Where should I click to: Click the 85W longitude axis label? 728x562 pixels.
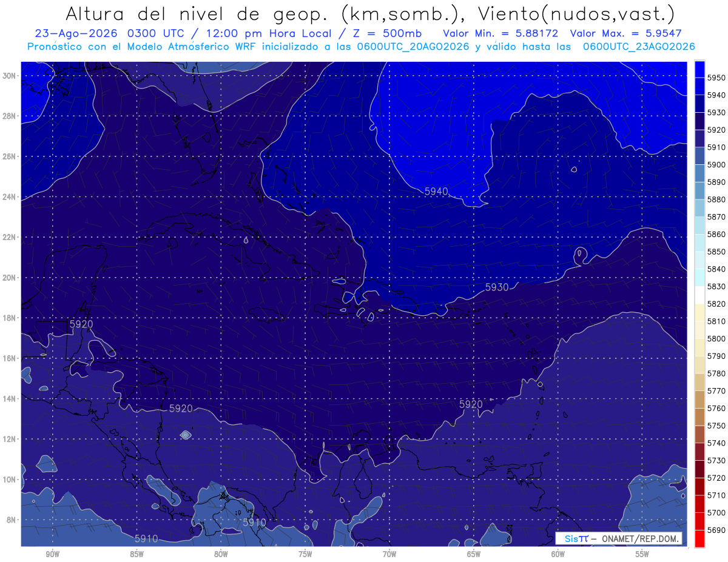(136, 555)
